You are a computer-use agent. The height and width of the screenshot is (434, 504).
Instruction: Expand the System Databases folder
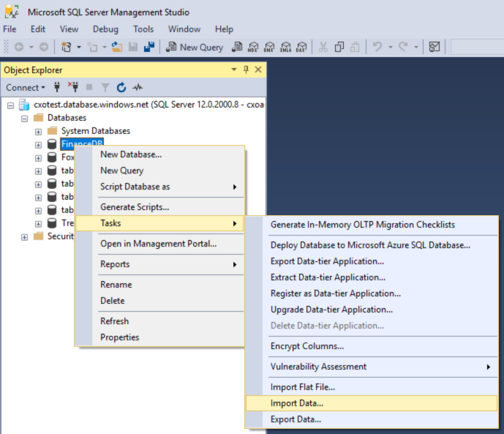[38, 132]
